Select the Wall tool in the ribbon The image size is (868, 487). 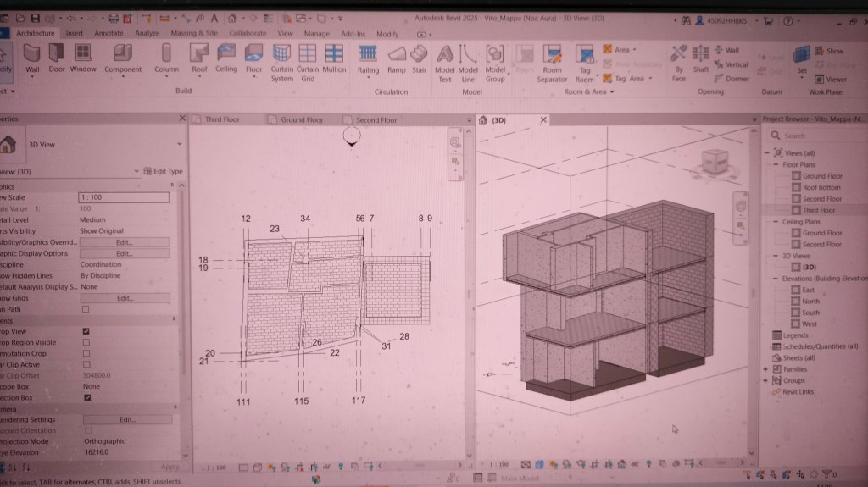pos(32,56)
